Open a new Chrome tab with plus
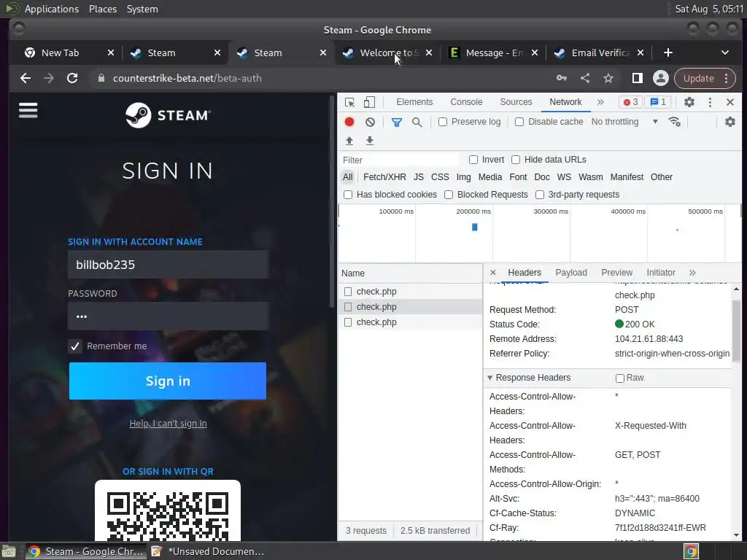This screenshot has width=747, height=560. (668, 52)
